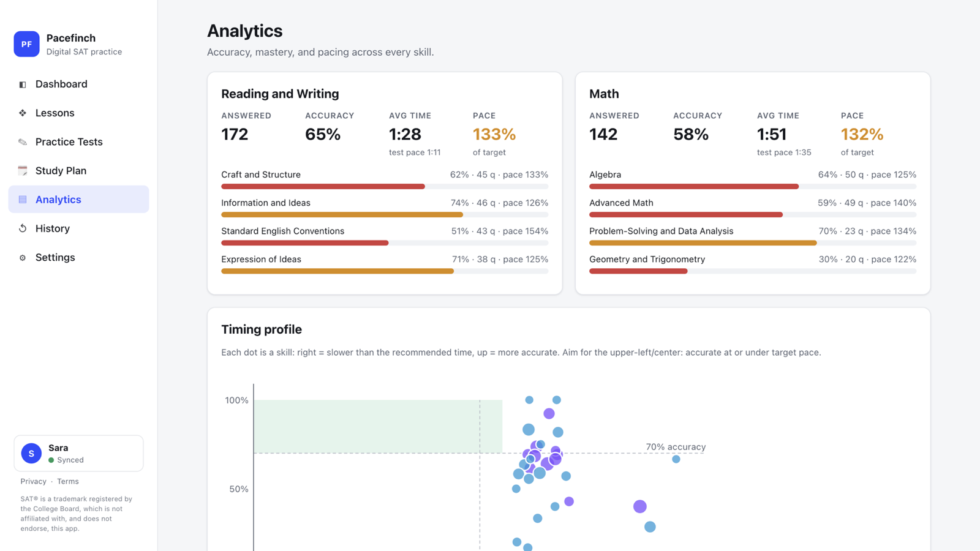Click Sara's avatar circle
Viewport: 980px width, 551px height.
(31, 453)
